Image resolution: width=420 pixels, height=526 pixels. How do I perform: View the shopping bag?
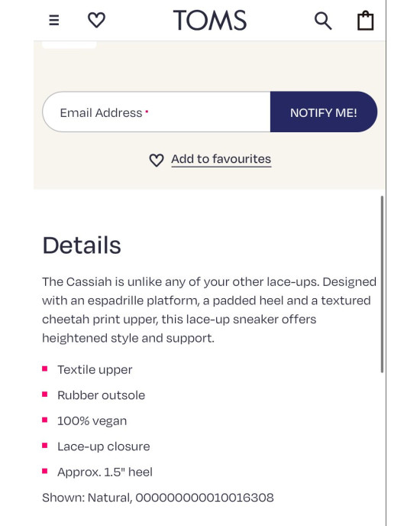(365, 21)
